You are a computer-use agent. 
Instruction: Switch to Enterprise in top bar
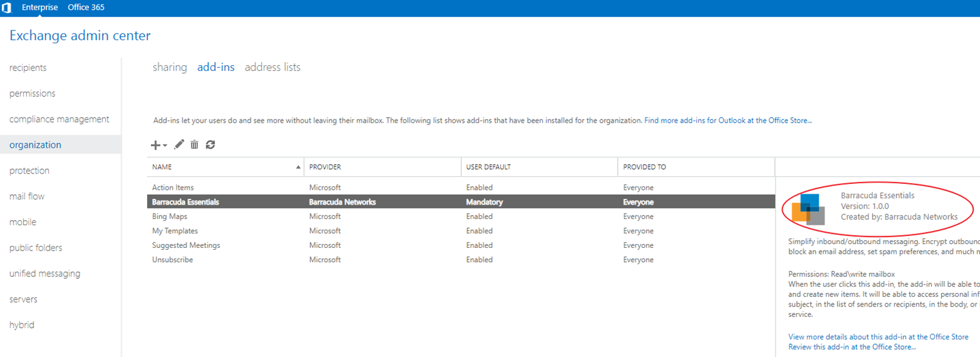pyautogui.click(x=40, y=7)
